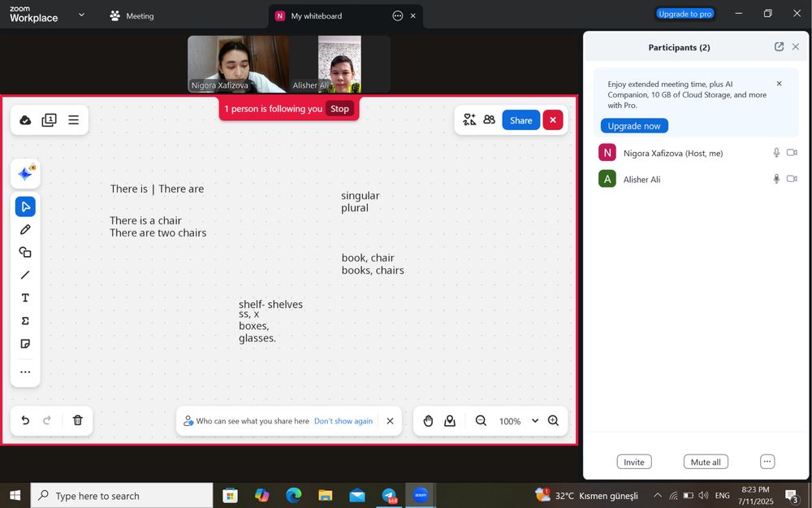The image size is (812, 508).
Task: Click the Share button
Action: click(x=521, y=120)
